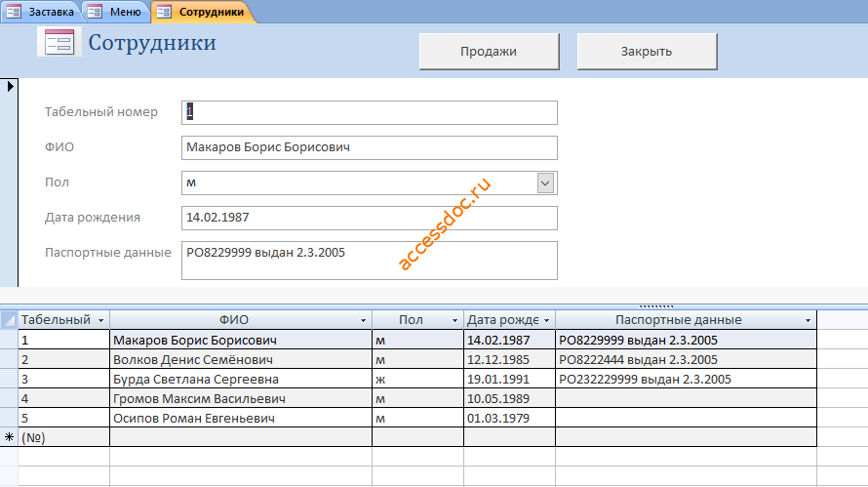Click the datasheet date cell 14.02.1987
868x487 pixels.
click(509, 340)
